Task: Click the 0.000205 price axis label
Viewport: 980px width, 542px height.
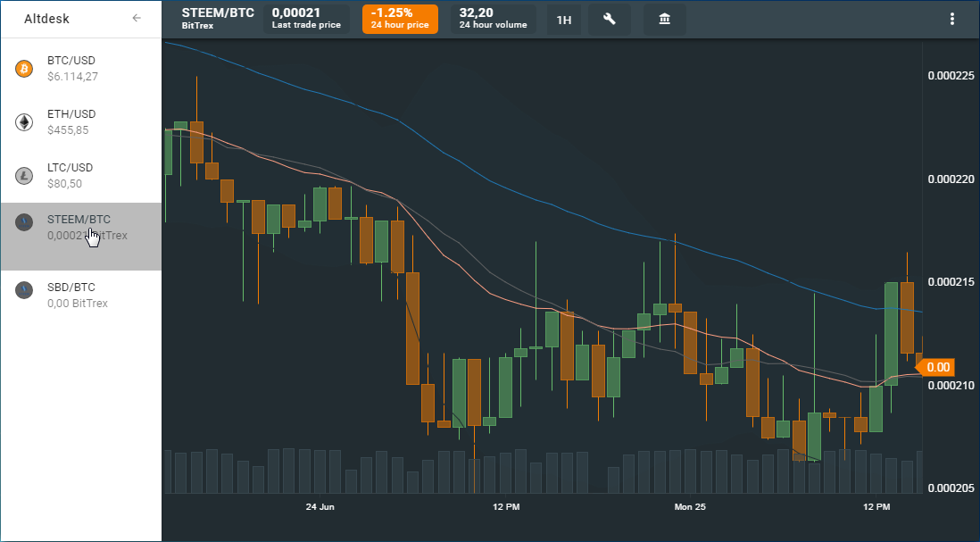Action: 951,488
